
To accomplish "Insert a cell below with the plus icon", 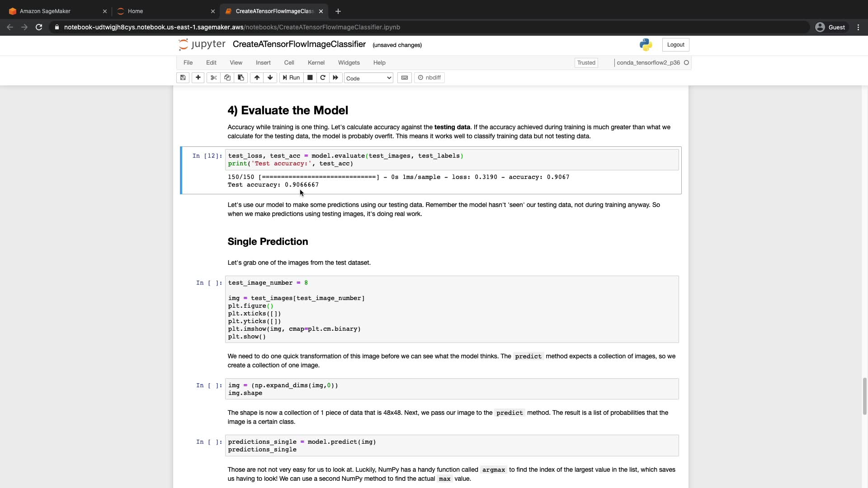I will click(198, 78).
